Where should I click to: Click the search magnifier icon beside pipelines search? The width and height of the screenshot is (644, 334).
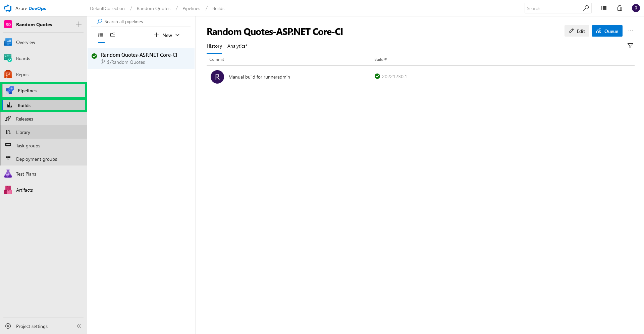tap(99, 21)
